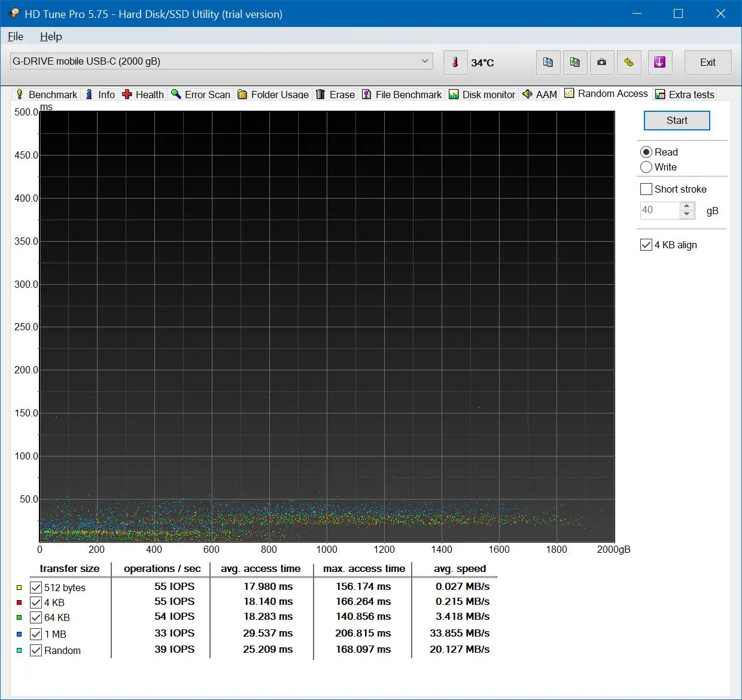Image resolution: width=742 pixels, height=700 pixels.
Task: Click the operations / sec column header
Action: [162, 568]
